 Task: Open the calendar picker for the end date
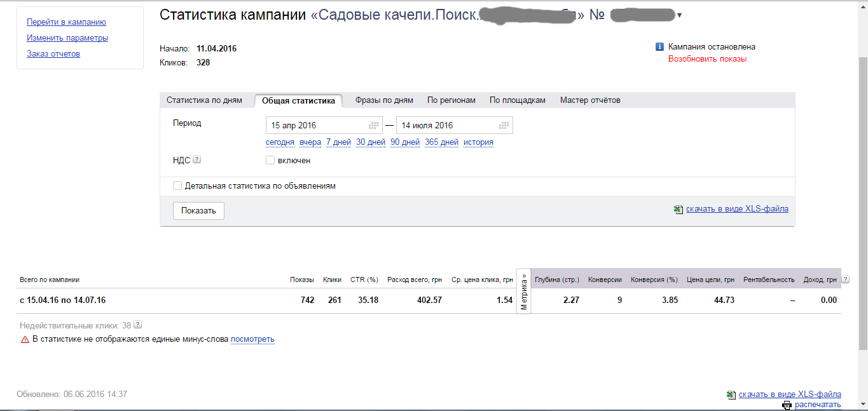(503, 125)
